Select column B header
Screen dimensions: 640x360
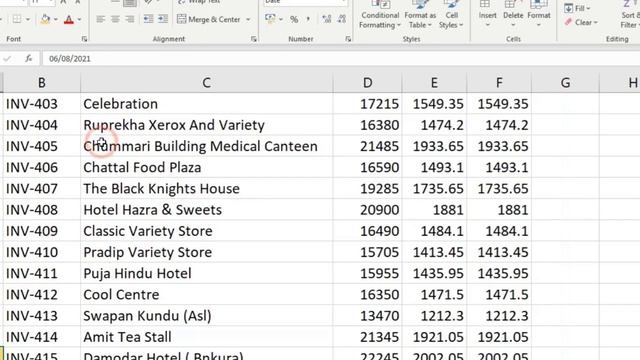point(42,83)
